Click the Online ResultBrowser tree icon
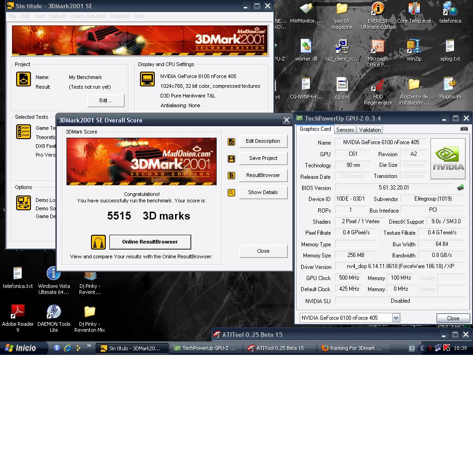This screenshot has width=473, height=476. 98,242
